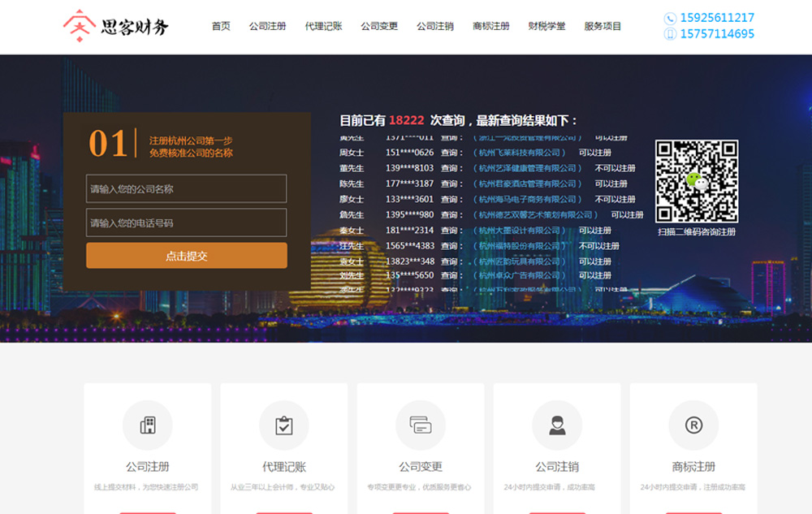Image resolution: width=812 pixels, height=514 pixels.
Task: Click the 公司注册 building icon
Action: coord(148,425)
